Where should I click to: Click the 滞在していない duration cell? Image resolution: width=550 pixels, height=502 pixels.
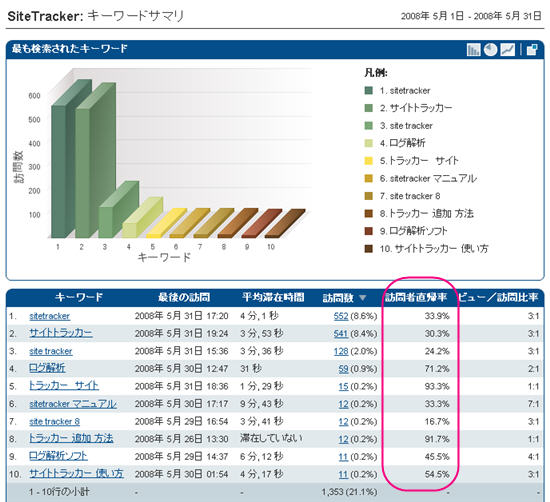click(x=271, y=438)
